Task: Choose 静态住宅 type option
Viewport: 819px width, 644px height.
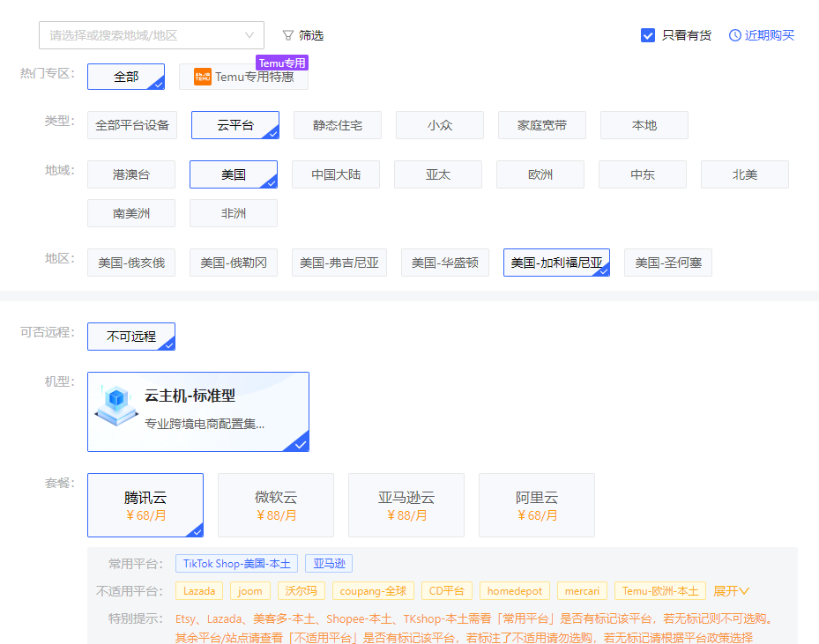Action: [x=338, y=125]
